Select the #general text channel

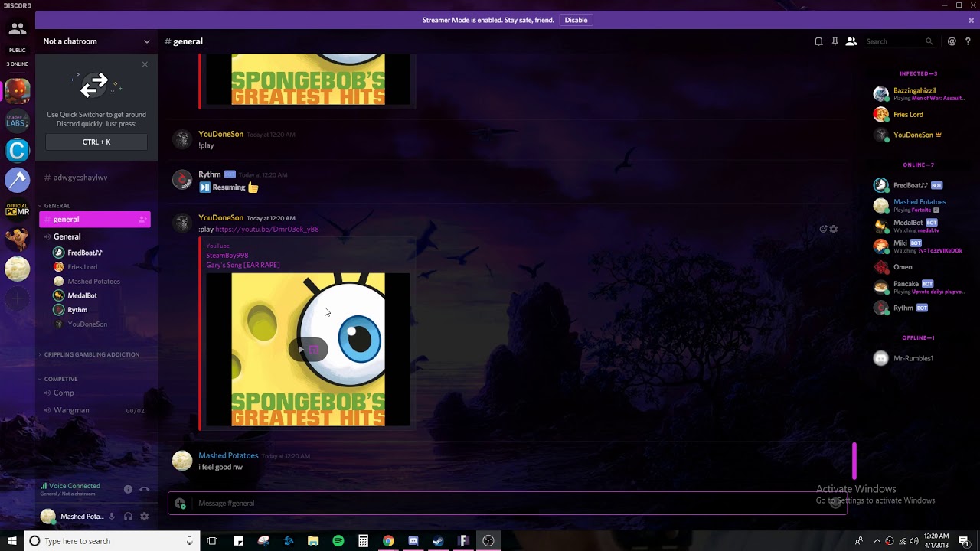[x=95, y=220]
